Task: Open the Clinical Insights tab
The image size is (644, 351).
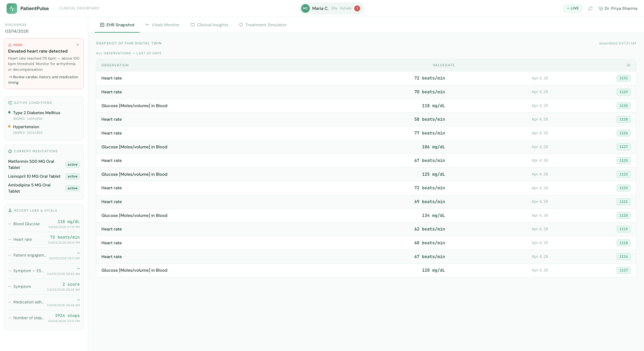Action: pyautogui.click(x=209, y=25)
